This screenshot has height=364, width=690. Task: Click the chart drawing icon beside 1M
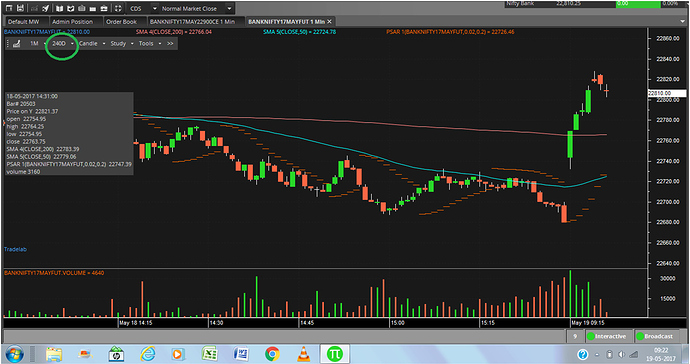(16, 44)
